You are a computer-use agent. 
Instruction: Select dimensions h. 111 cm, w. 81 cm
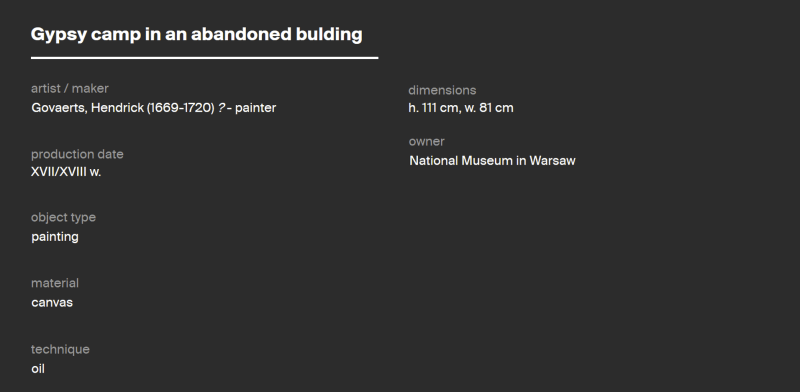[x=461, y=108]
